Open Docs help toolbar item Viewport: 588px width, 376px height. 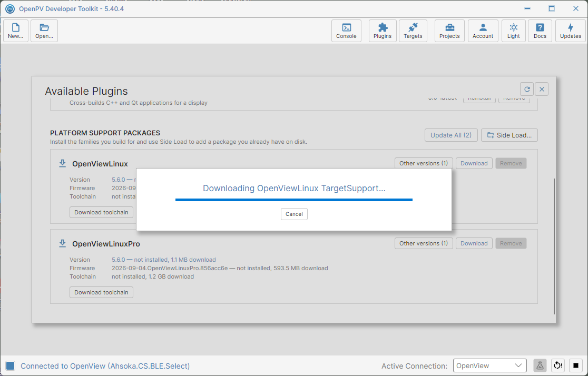pyautogui.click(x=540, y=31)
